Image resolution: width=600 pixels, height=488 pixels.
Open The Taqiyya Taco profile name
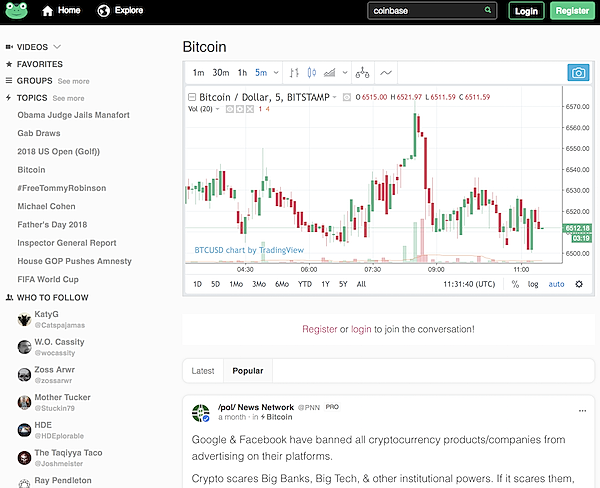pos(68,453)
